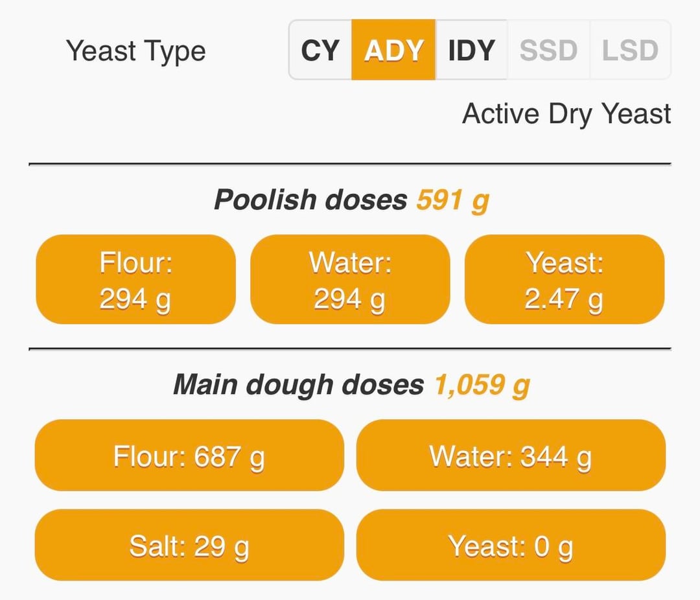
Task: Tap the 591 g poolish total
Action: tap(452, 200)
